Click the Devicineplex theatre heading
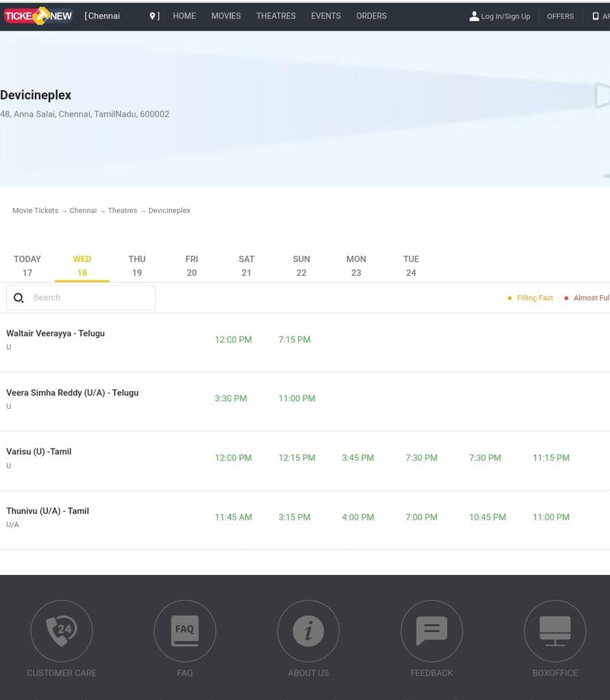This screenshot has width=610, height=700. [36, 95]
